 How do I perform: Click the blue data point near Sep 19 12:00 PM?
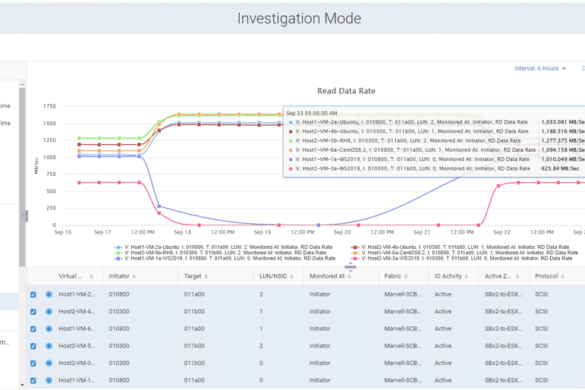[x=319, y=225]
